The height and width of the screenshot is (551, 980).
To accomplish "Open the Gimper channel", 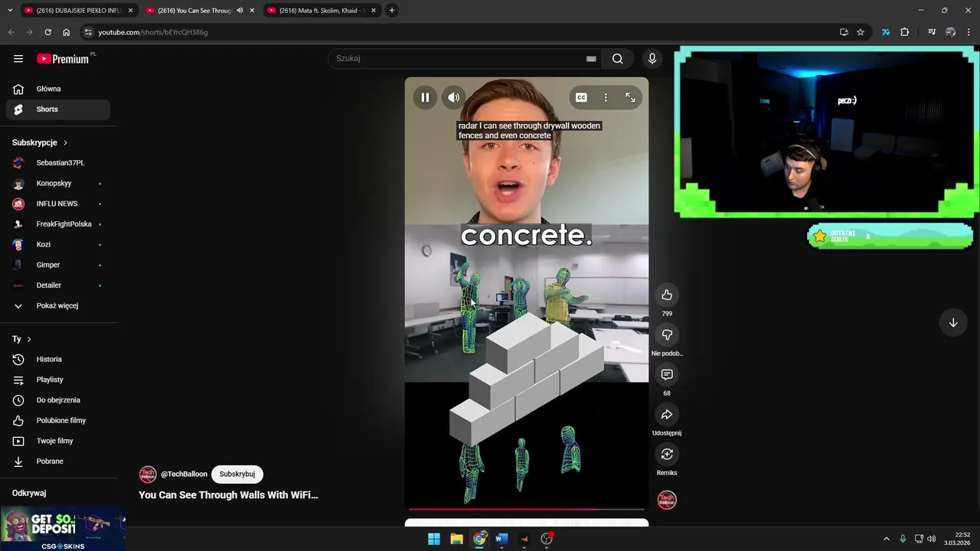I will pos(58,265).
